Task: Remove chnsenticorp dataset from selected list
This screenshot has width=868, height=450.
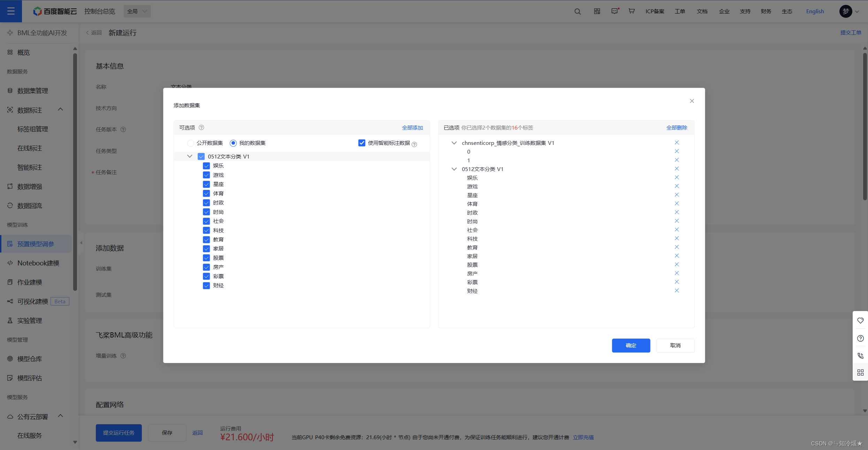Action: (677, 142)
